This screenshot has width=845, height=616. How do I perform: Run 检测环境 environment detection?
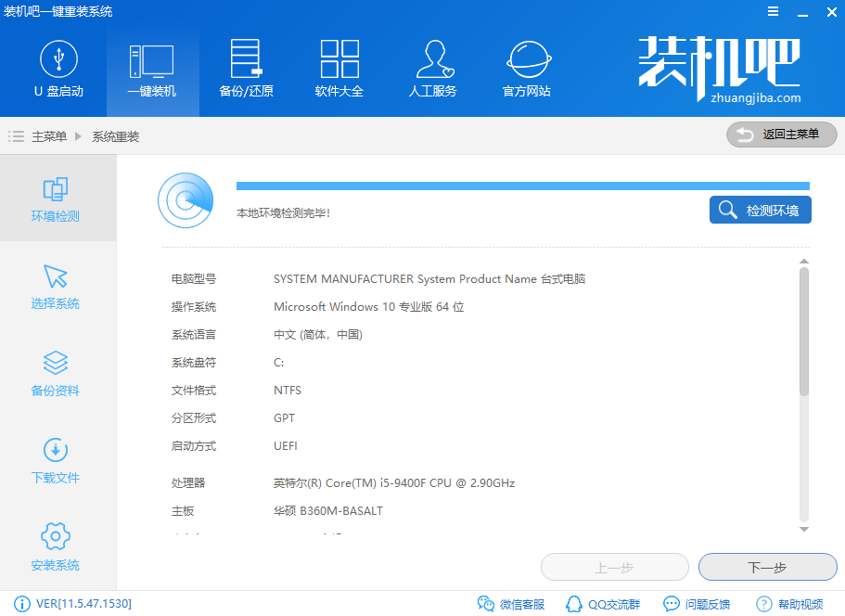[x=760, y=210]
